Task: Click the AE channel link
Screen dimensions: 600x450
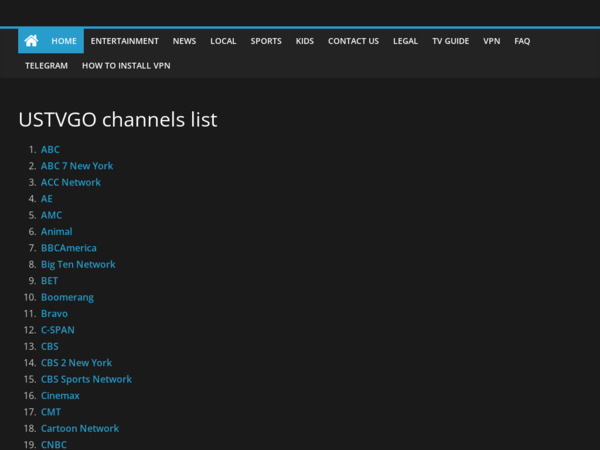Action: point(47,199)
